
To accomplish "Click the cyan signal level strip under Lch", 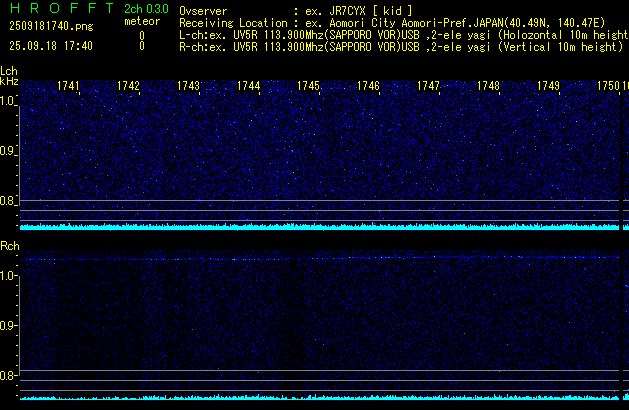I will point(320,227).
